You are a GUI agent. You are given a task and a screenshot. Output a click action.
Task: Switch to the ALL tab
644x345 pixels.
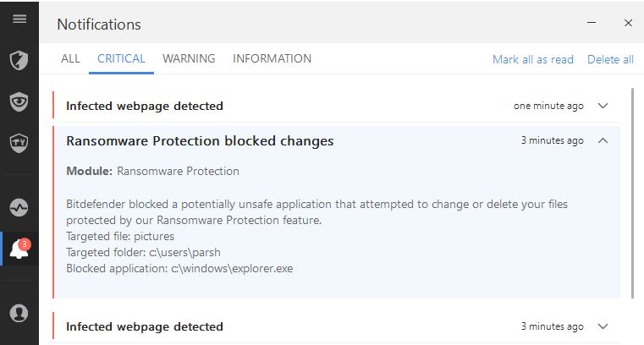pyautogui.click(x=71, y=59)
